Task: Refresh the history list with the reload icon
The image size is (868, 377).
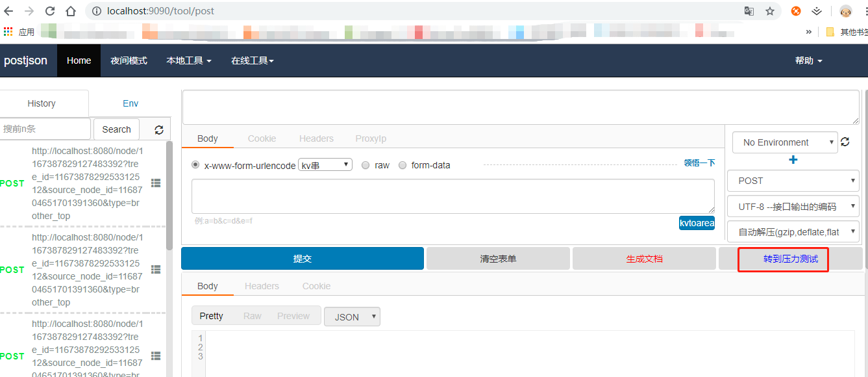Action: pos(159,130)
